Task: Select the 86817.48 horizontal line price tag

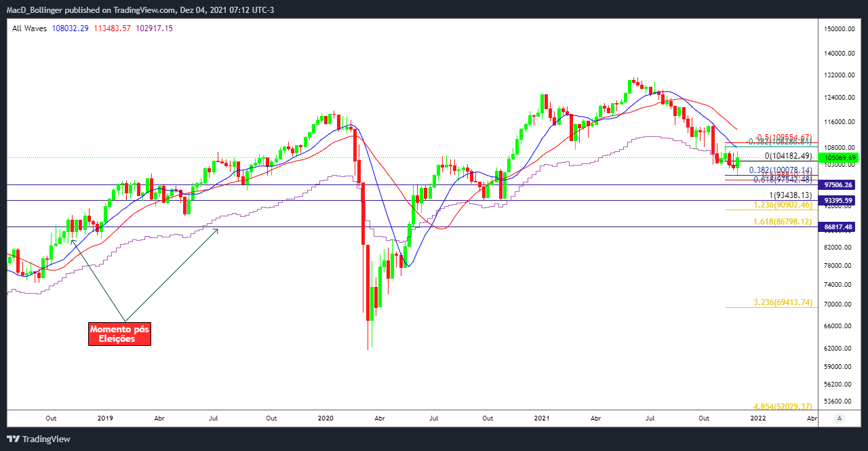Action: pyautogui.click(x=838, y=227)
